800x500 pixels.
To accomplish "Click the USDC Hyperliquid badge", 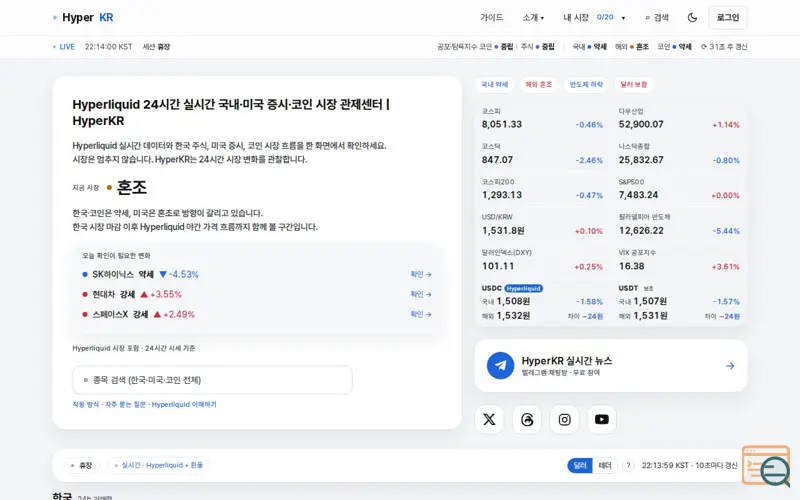I will coord(523,288).
